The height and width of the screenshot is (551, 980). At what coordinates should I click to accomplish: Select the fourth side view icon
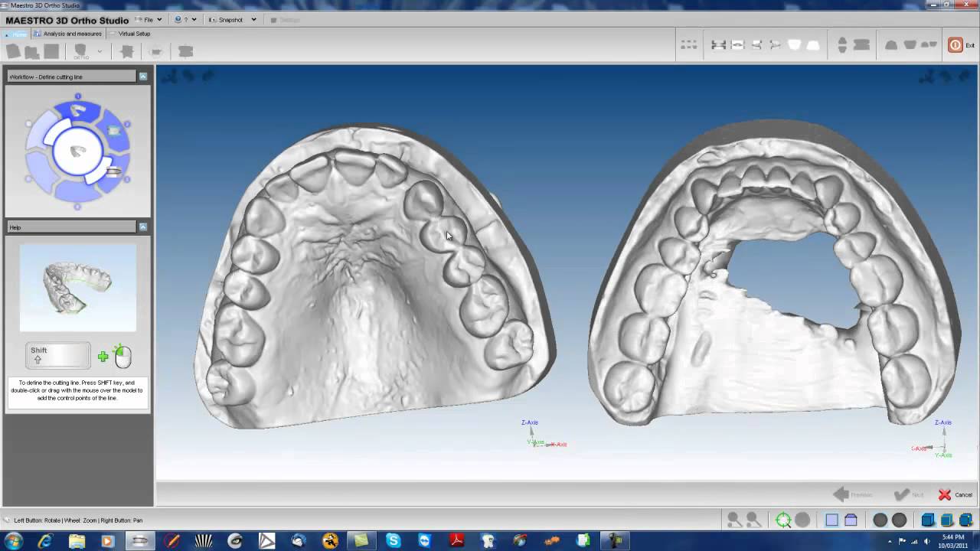[x=775, y=45]
